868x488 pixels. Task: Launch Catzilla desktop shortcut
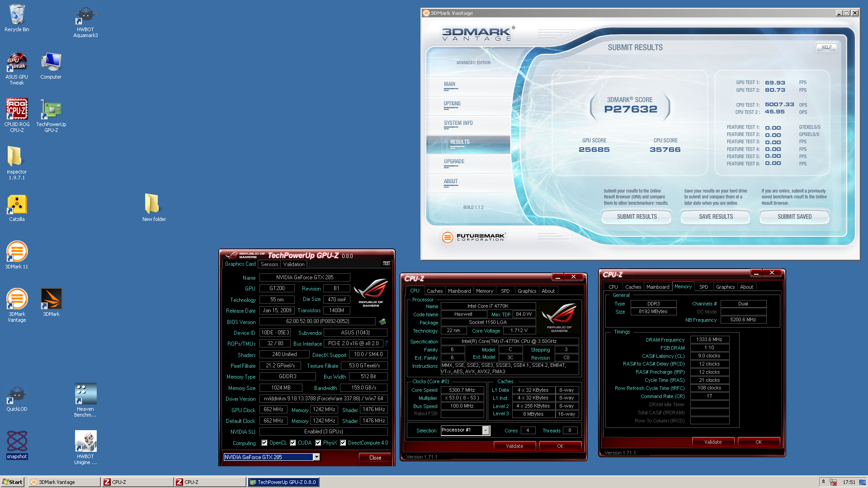(x=17, y=208)
